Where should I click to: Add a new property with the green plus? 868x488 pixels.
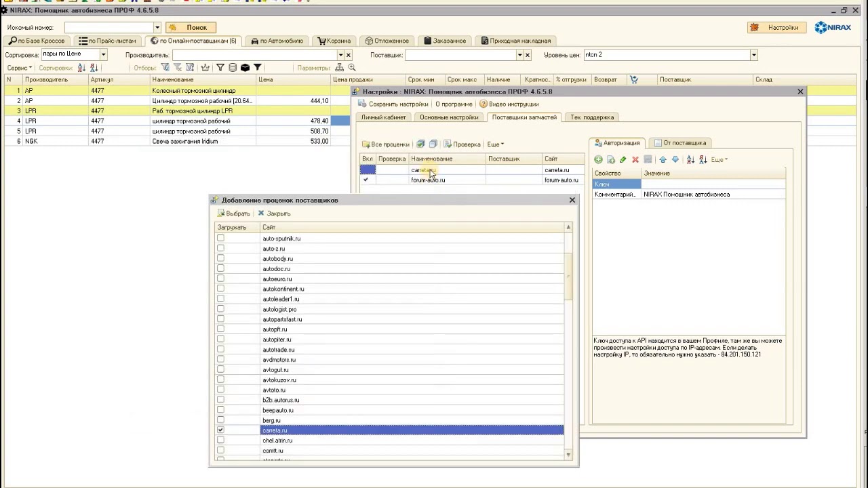[598, 160]
